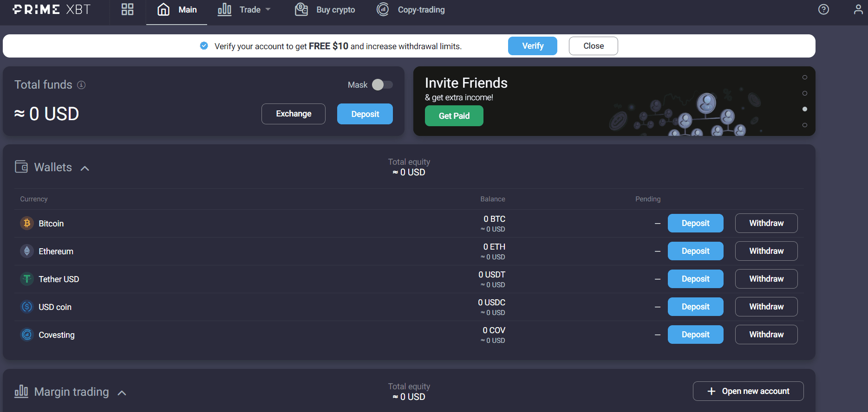
Task: Click the USD coin currency icon
Action: (x=27, y=307)
